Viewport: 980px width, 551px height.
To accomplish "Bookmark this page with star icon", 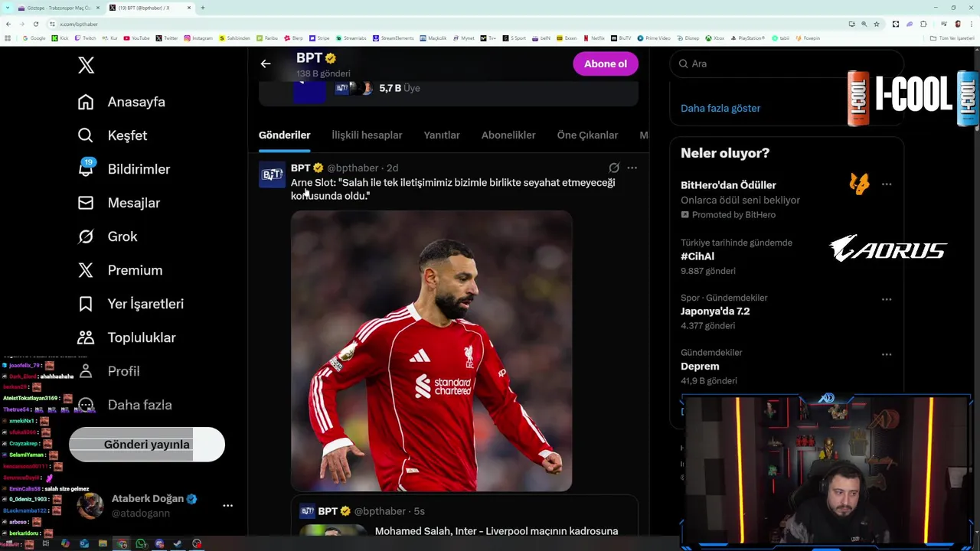I will coord(877,24).
